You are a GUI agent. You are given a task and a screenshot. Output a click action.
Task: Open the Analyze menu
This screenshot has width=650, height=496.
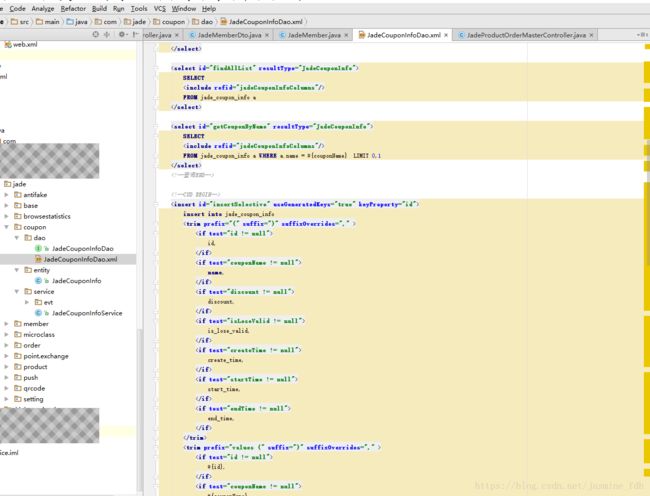tap(43, 8)
